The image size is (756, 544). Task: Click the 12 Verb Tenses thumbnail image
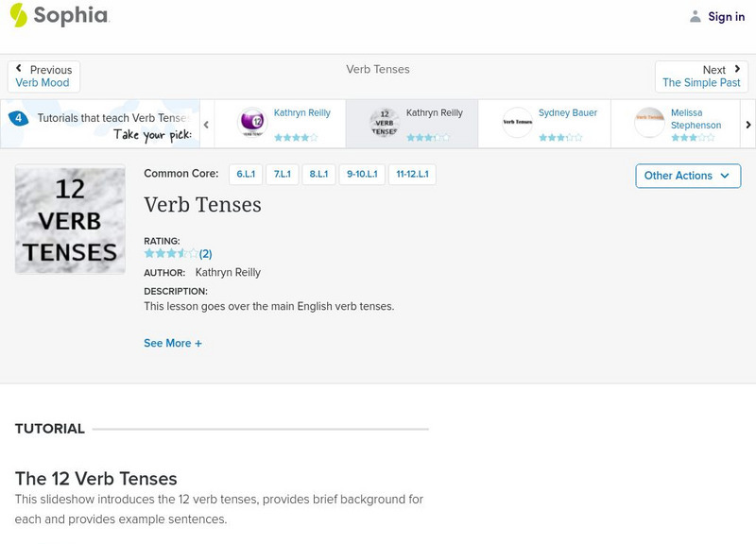coord(70,220)
